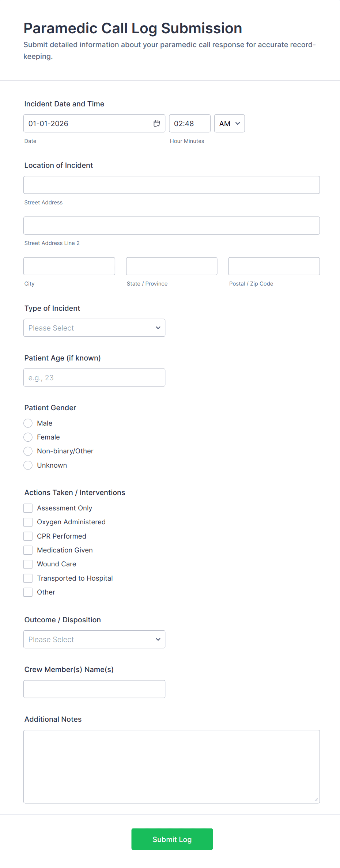This screenshot has height=868, width=340.
Task: Focus the Hour Minutes time field
Action: (x=189, y=124)
